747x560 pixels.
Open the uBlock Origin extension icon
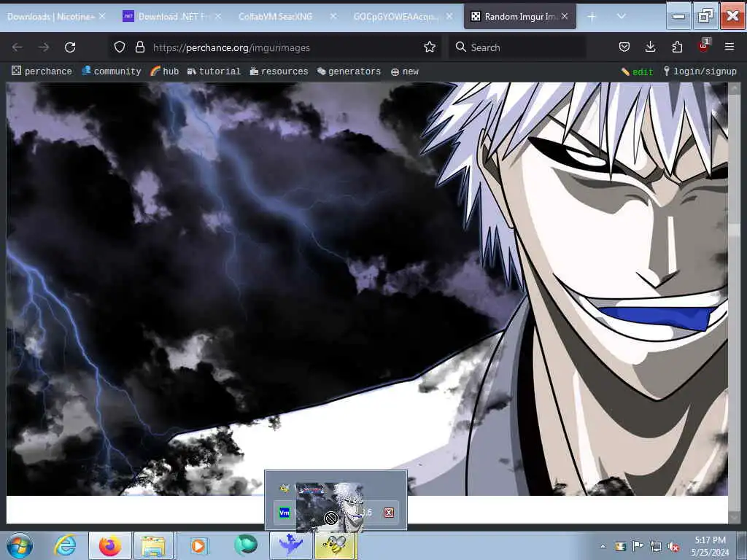coord(703,46)
